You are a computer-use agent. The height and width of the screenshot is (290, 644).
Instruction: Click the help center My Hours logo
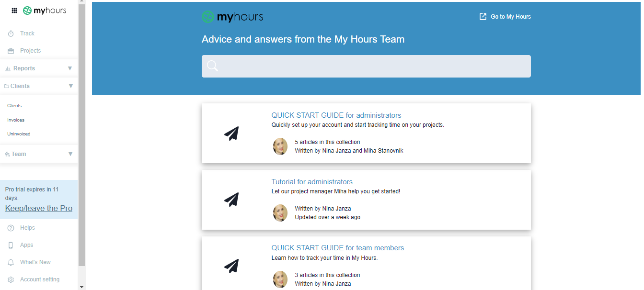point(232,17)
